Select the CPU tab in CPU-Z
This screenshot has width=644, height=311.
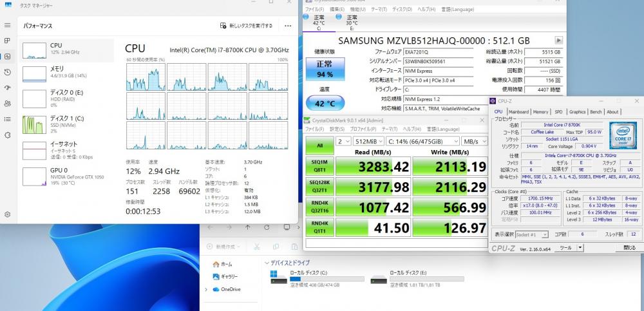point(498,112)
